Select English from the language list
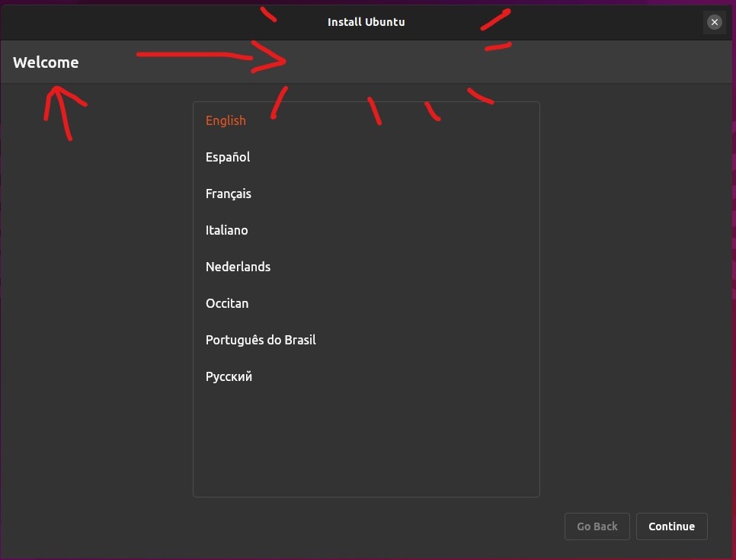736x560 pixels. 226,120
